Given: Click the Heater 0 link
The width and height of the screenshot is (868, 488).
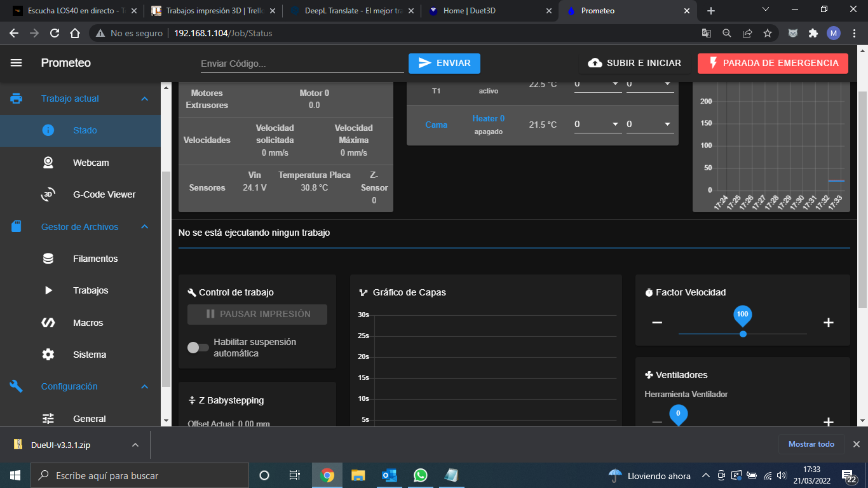Looking at the screenshot, I should (x=488, y=118).
